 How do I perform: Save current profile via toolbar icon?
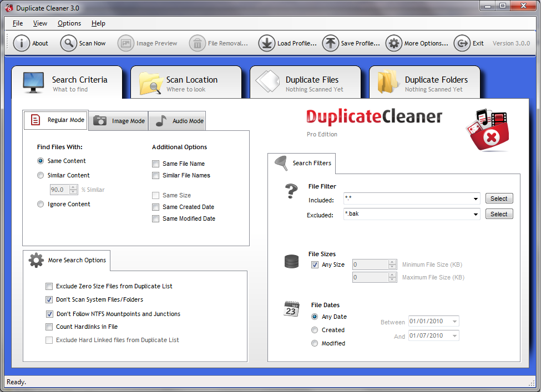point(331,43)
